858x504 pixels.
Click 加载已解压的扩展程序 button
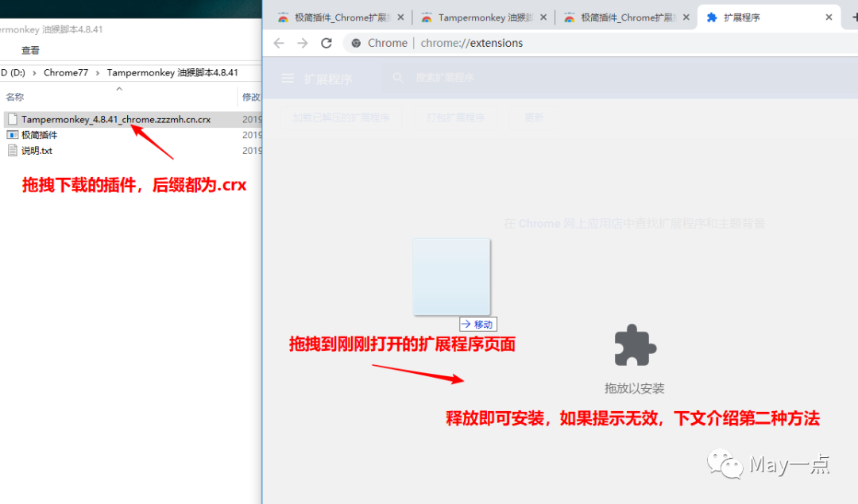(341, 118)
